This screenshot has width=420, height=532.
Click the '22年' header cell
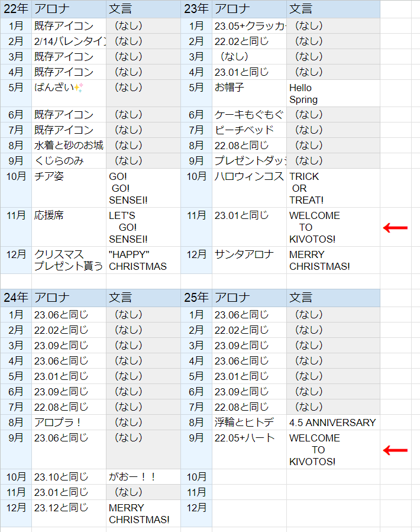pos(15,9)
